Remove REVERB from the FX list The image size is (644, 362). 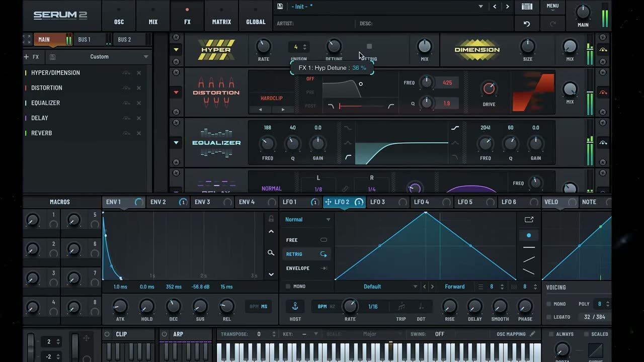(x=139, y=133)
